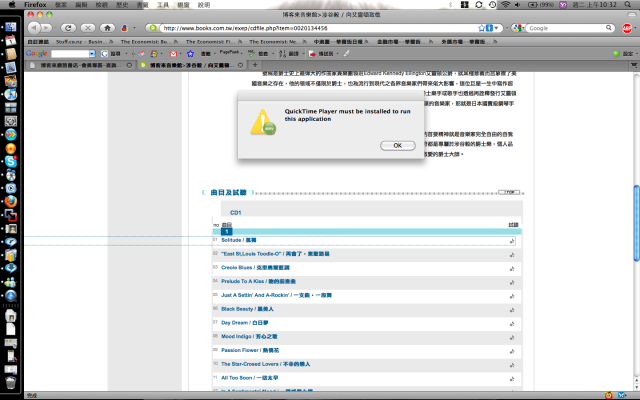This screenshot has height=400, width=640.
Task: Open Trash in the Dock
Action: (x=11, y=383)
